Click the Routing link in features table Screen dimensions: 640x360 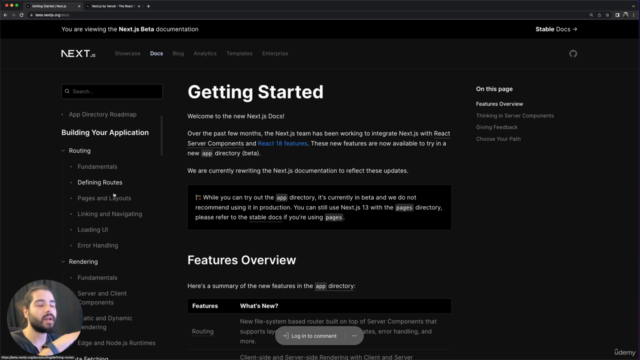click(202, 331)
